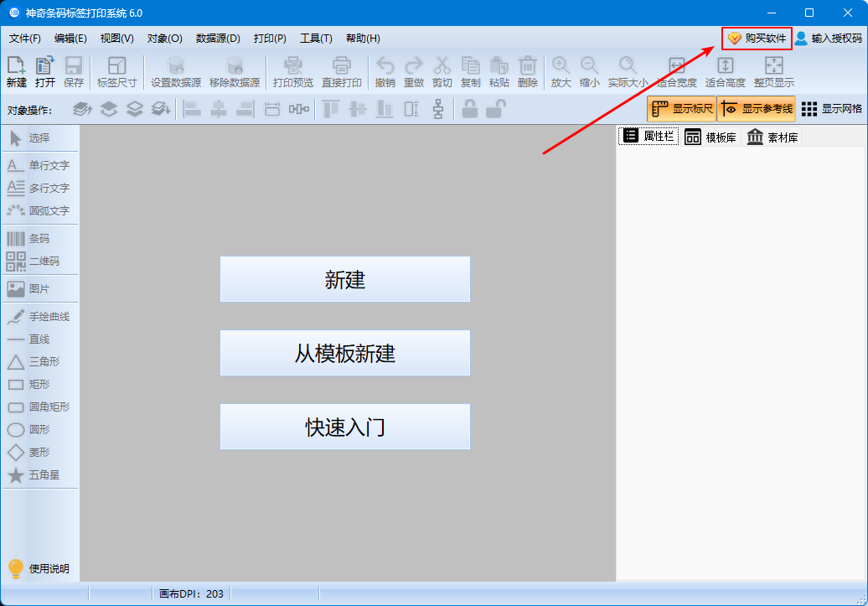Image resolution: width=868 pixels, height=606 pixels.
Task: Click the 从模板新建 button
Action: (x=345, y=353)
